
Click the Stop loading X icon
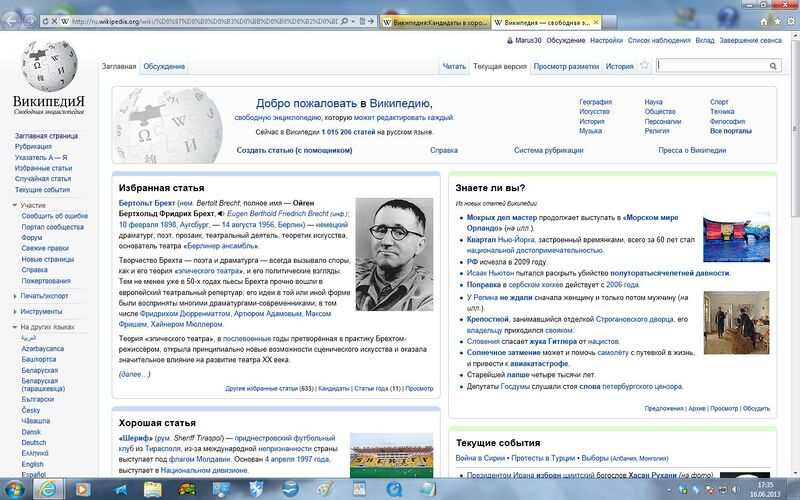[54, 21]
